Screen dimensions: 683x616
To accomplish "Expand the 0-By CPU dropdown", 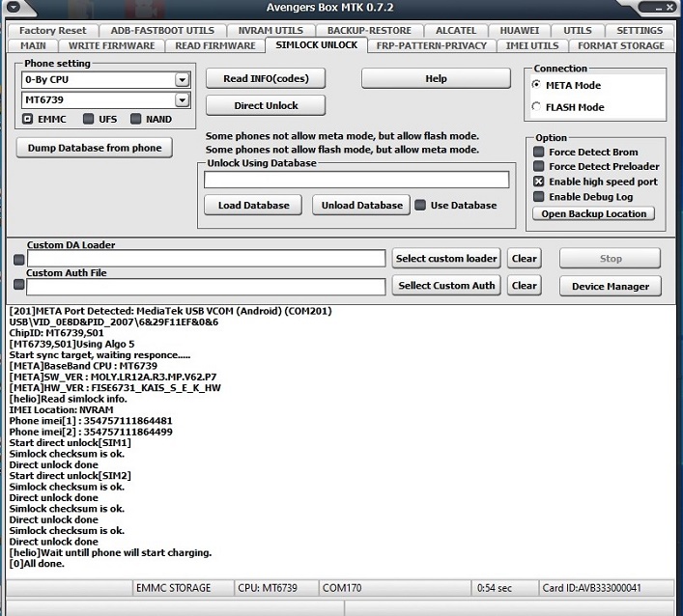I will click(182, 80).
